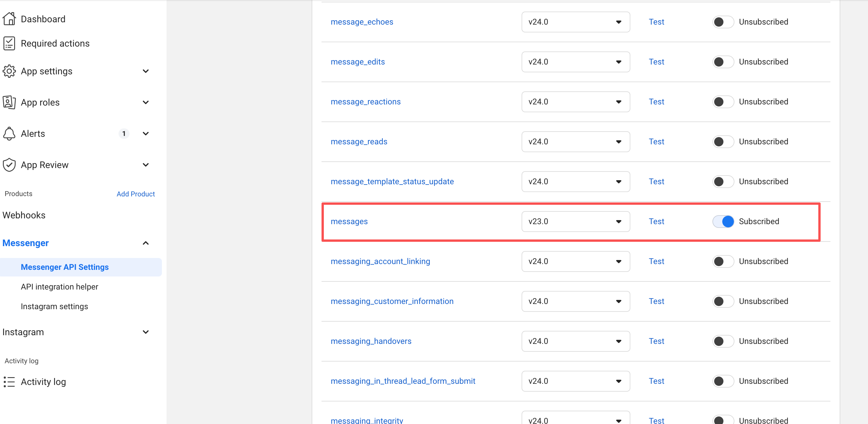Select the App Review shield icon
Image resolution: width=868 pixels, height=424 pixels.
[x=9, y=165]
